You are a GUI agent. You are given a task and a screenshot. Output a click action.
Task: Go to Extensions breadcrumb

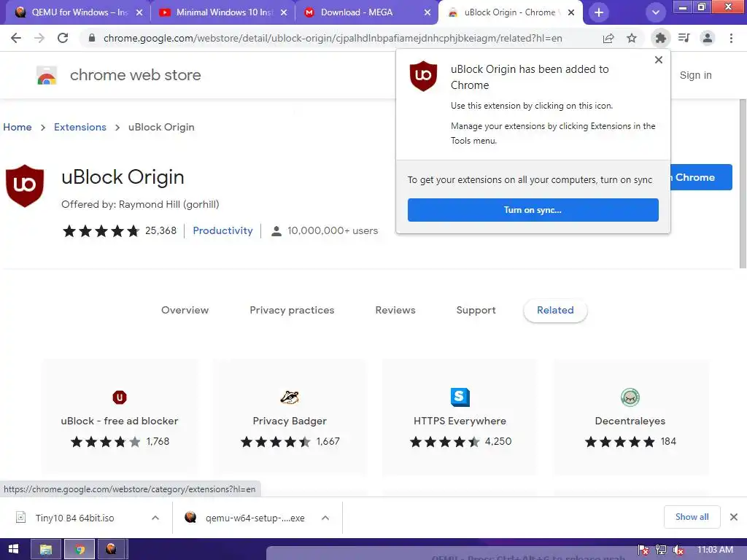pos(80,127)
